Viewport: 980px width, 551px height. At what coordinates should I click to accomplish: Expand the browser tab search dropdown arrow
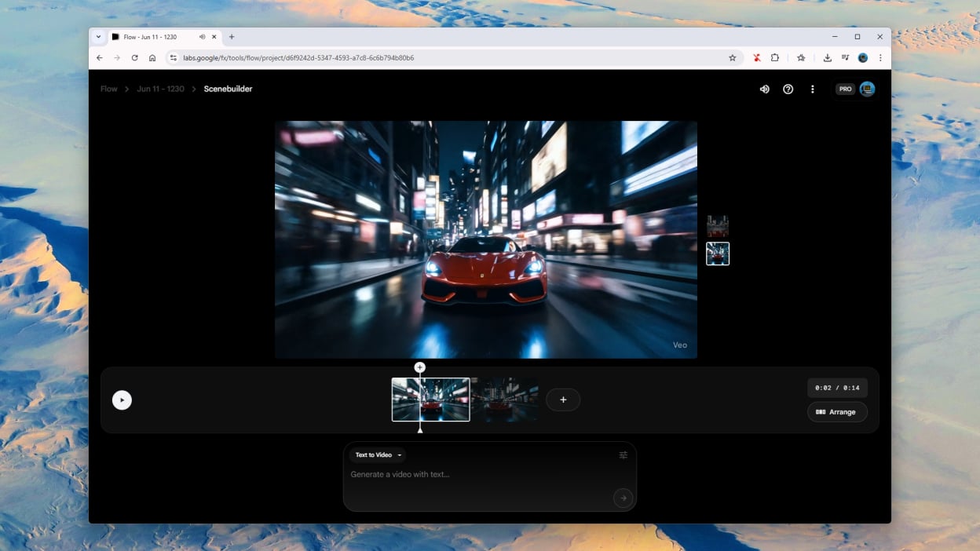coord(98,37)
